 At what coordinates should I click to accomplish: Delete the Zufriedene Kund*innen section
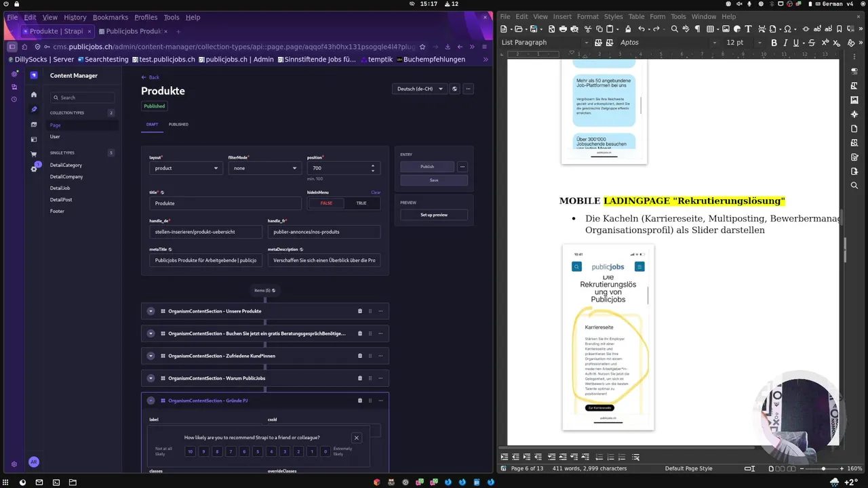coord(360,356)
